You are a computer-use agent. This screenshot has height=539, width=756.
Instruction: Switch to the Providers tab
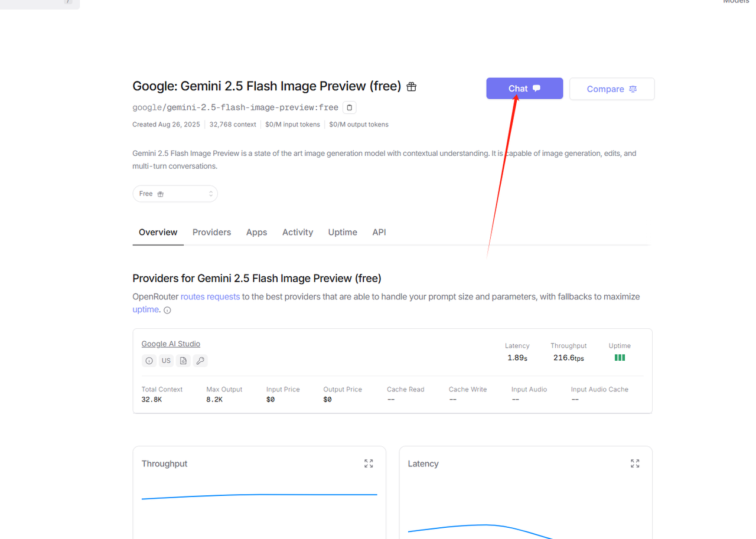coord(211,232)
